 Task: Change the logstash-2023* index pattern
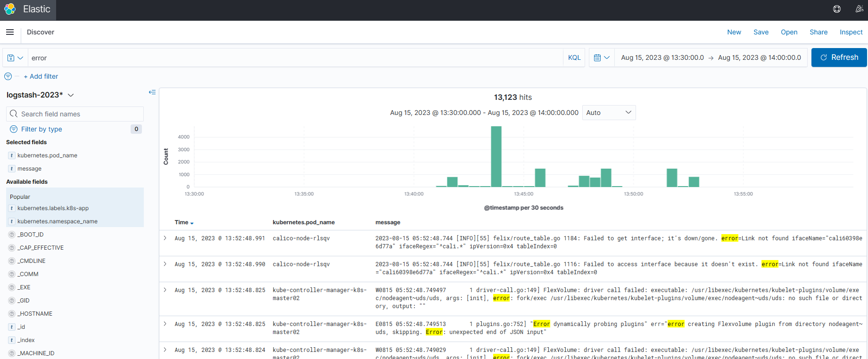(x=40, y=95)
